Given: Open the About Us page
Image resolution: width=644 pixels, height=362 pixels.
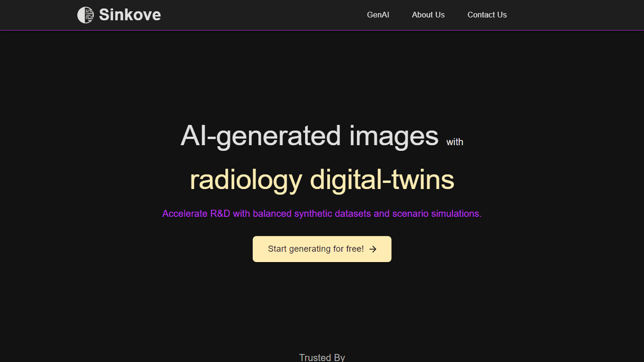Looking at the screenshot, I should [428, 15].
